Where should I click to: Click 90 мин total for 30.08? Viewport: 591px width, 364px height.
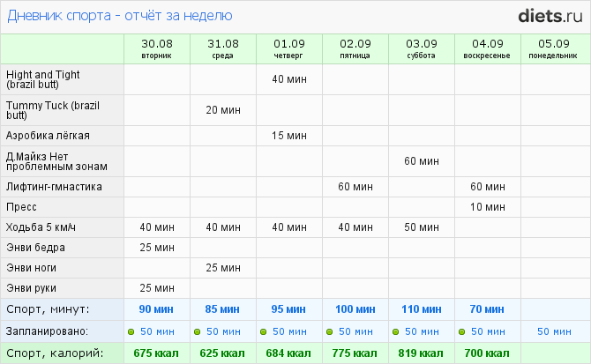click(x=157, y=309)
